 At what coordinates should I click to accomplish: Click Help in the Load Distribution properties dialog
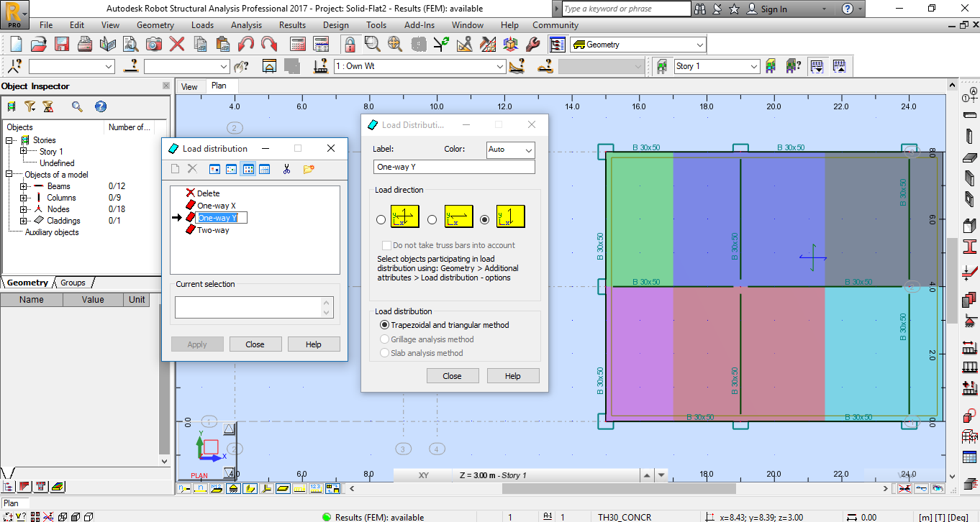click(513, 376)
